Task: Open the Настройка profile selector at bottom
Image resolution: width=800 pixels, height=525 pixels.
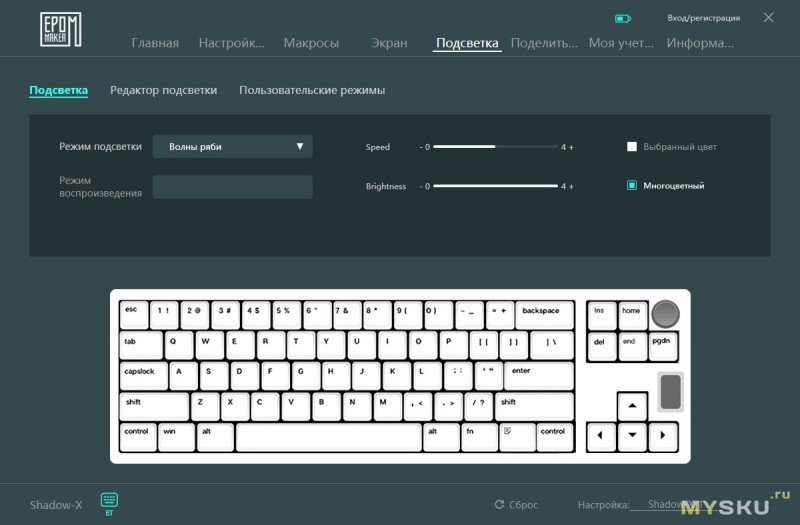Action: [x=670, y=505]
